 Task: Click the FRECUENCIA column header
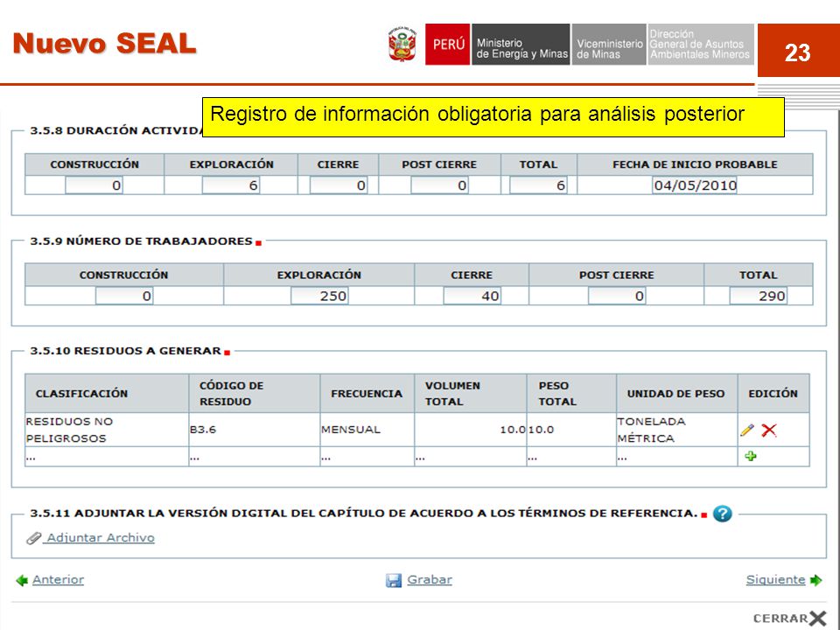(367, 394)
